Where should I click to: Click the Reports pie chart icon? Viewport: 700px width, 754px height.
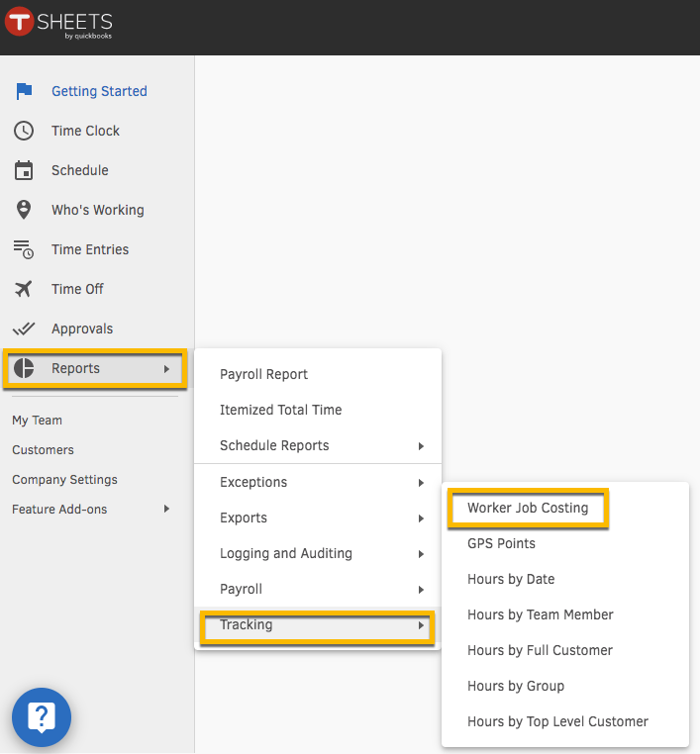pos(24,368)
